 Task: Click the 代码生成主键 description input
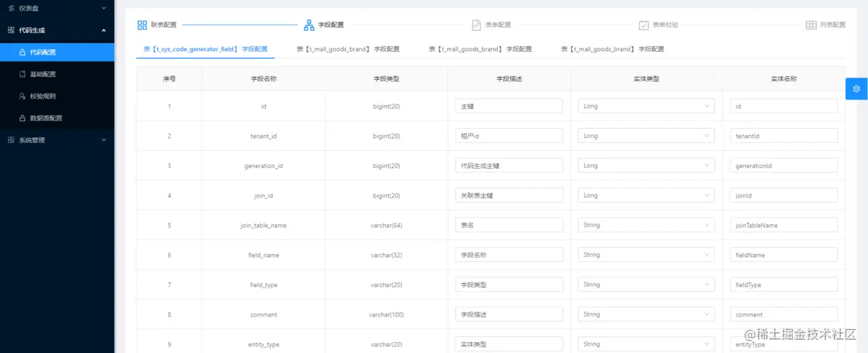[x=509, y=165]
